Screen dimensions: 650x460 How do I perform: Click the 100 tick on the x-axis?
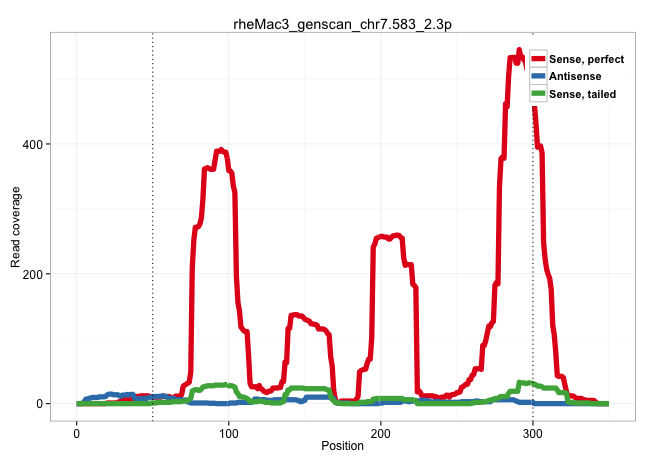pos(228,431)
